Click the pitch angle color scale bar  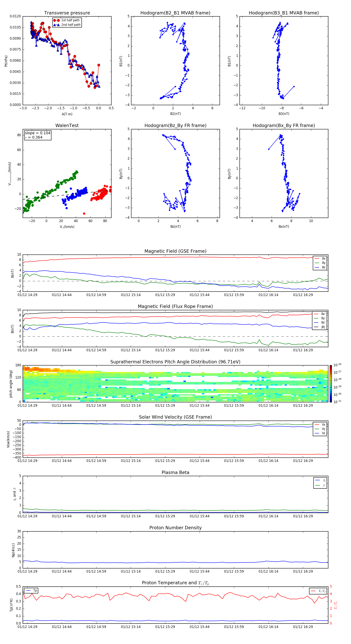331,384
